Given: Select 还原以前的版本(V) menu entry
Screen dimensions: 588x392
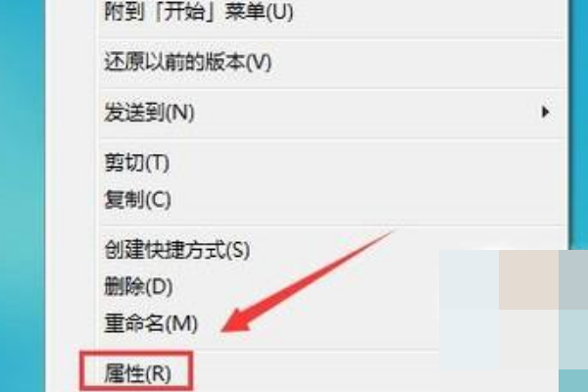Looking at the screenshot, I should (x=187, y=62).
